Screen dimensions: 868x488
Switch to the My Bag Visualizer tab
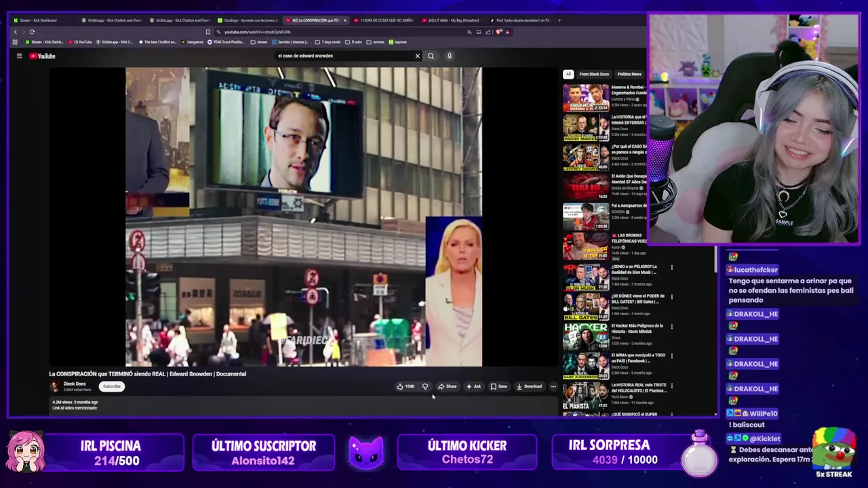point(452,20)
